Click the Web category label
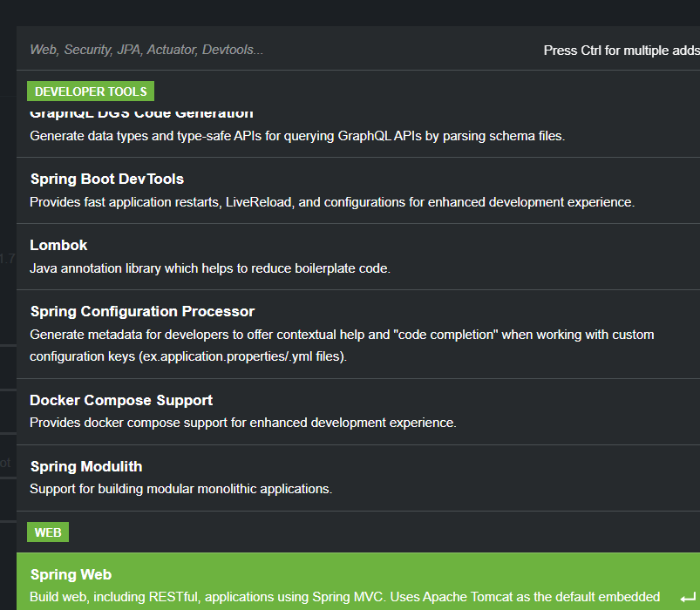Viewport: 700px width, 610px height. pos(48,532)
